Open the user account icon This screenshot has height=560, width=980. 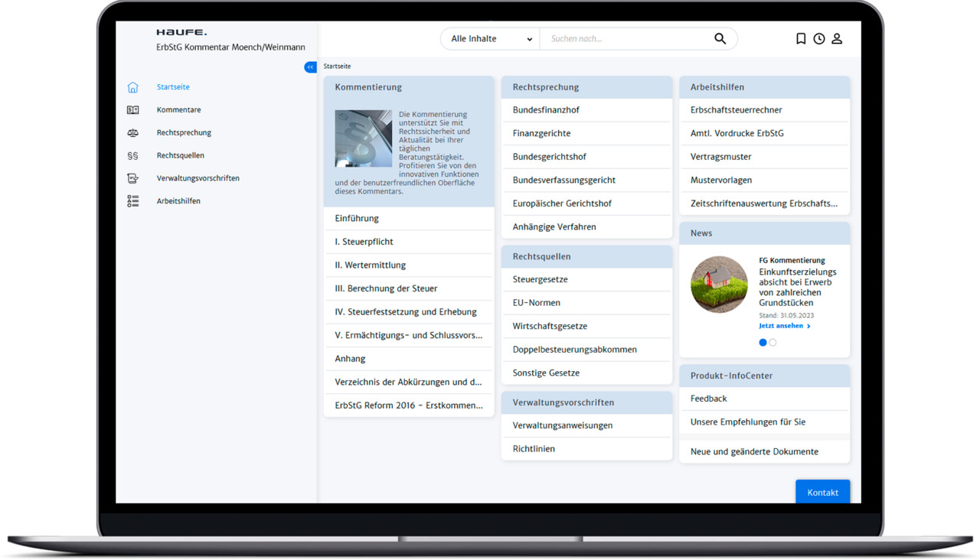[837, 38]
